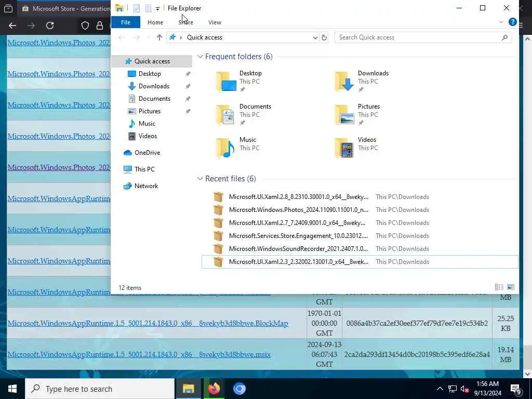532x399 pixels.
Task: Select the Desktop frequent folder icon
Action: point(226,82)
